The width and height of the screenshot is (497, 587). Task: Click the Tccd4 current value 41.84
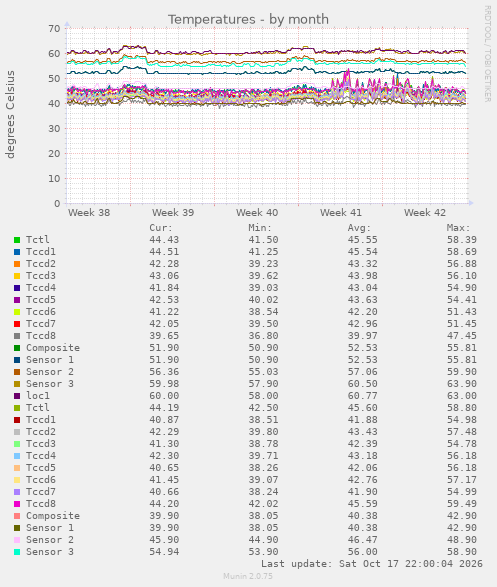(164, 288)
